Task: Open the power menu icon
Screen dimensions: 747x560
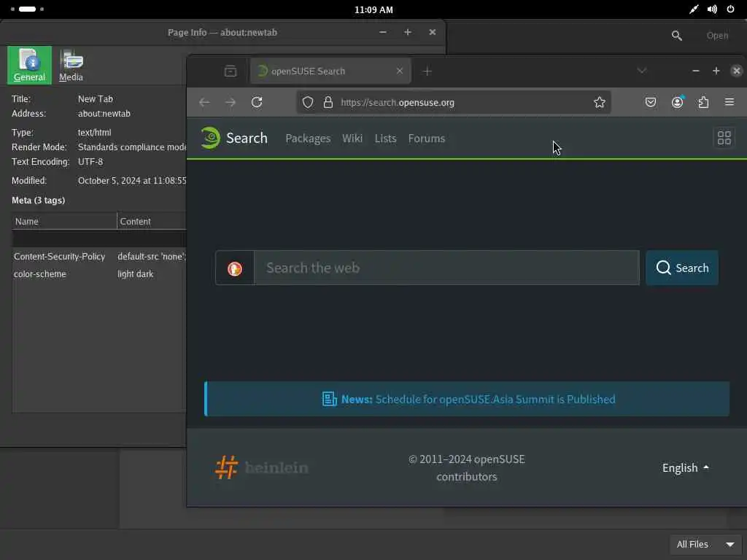Action: click(x=730, y=9)
